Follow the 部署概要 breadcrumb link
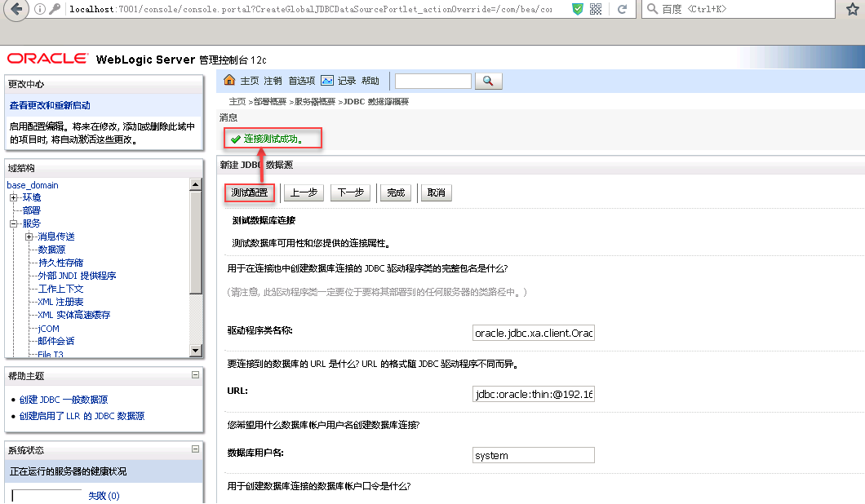This screenshot has width=865, height=504. coord(270,101)
